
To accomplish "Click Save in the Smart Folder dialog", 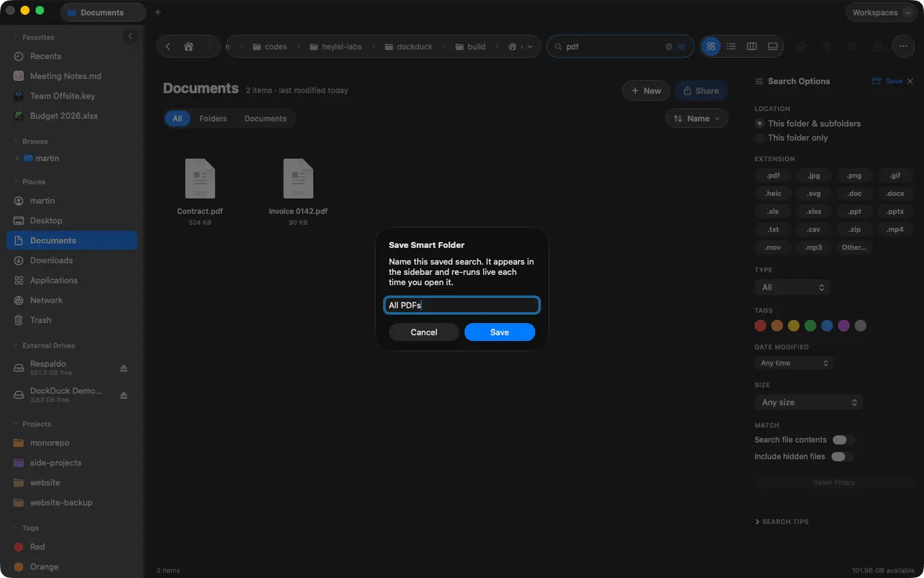I will coord(500,332).
